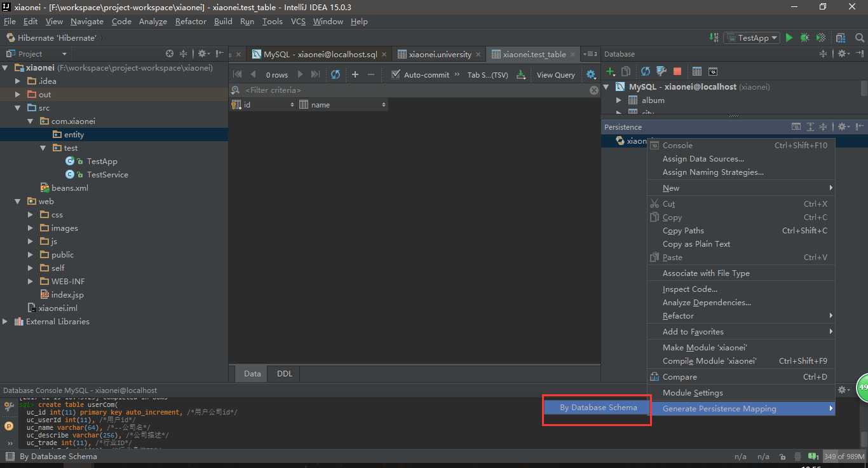The height and width of the screenshot is (468, 868).
Task: Click View Query button
Action: (555, 74)
